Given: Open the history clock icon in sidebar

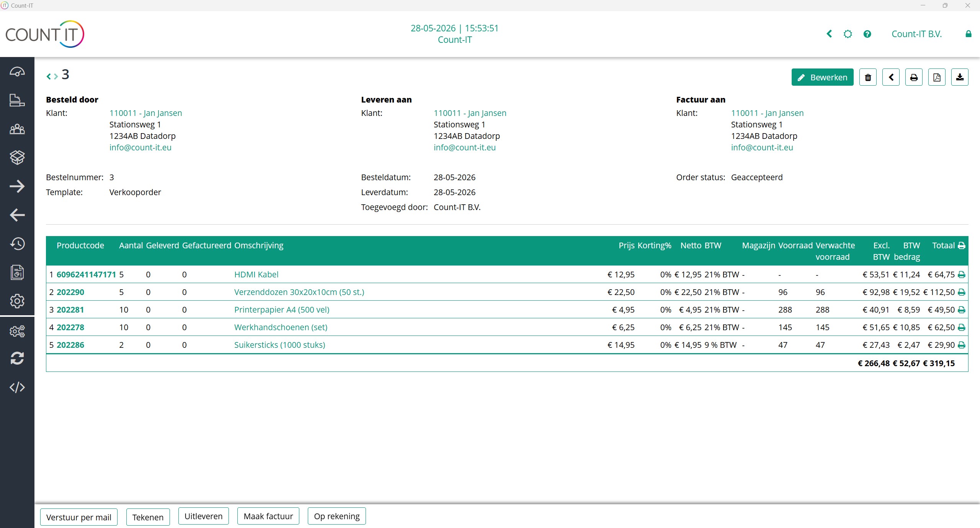Looking at the screenshot, I should click(17, 244).
